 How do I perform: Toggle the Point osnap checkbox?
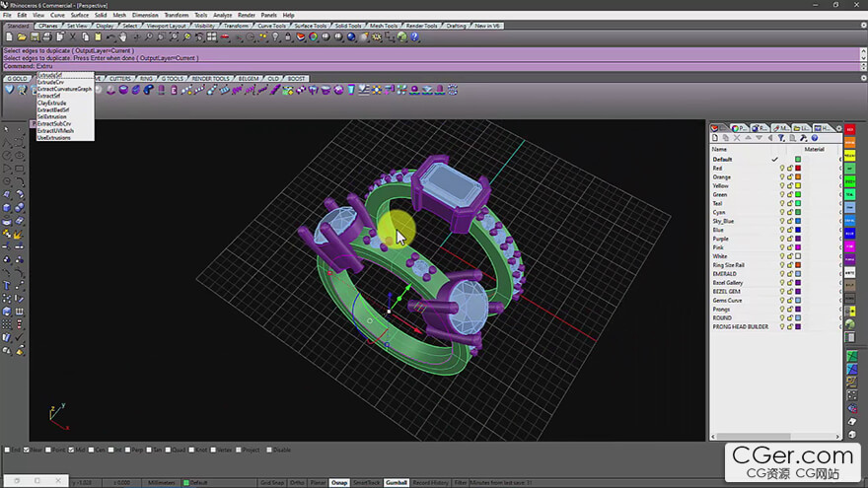tap(48, 450)
